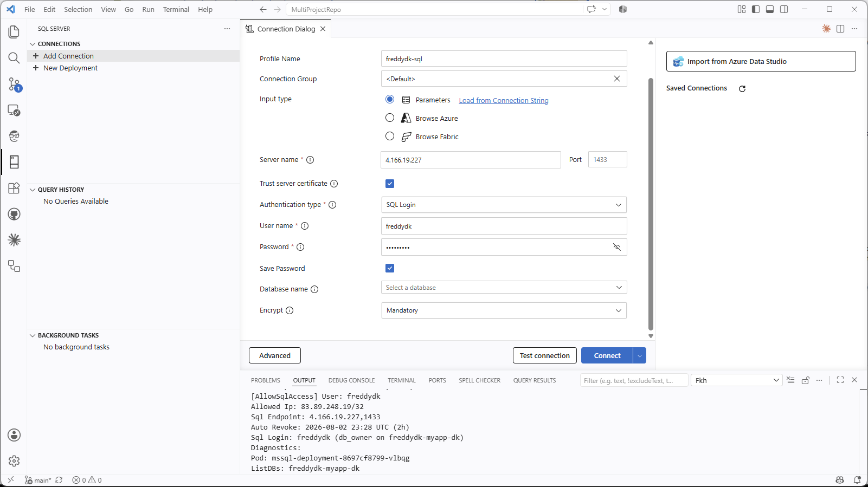The height and width of the screenshot is (487, 868).
Task: Show info for Server name field
Action: 310,160
